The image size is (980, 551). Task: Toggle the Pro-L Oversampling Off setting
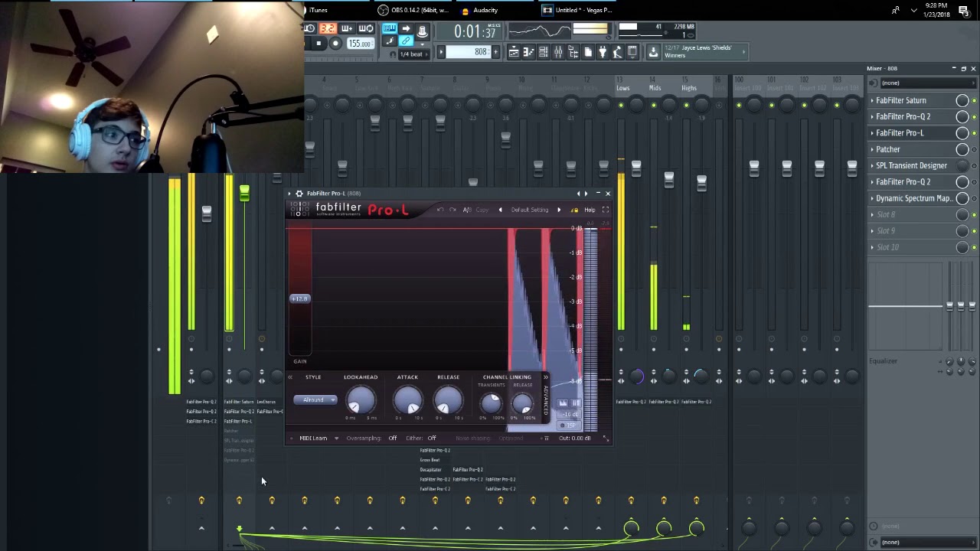tap(392, 439)
